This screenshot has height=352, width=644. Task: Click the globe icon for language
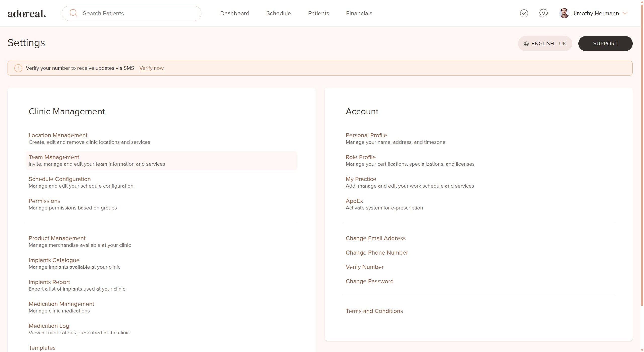526,44
